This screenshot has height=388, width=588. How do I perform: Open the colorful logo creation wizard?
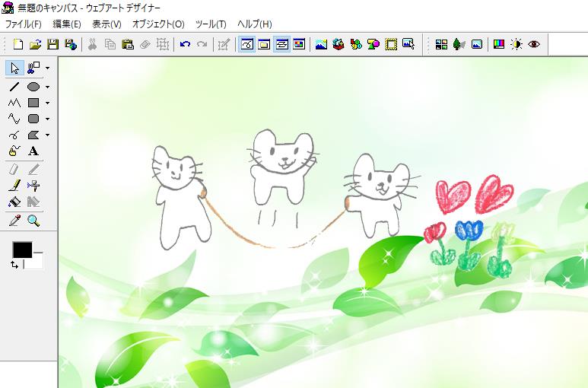356,44
